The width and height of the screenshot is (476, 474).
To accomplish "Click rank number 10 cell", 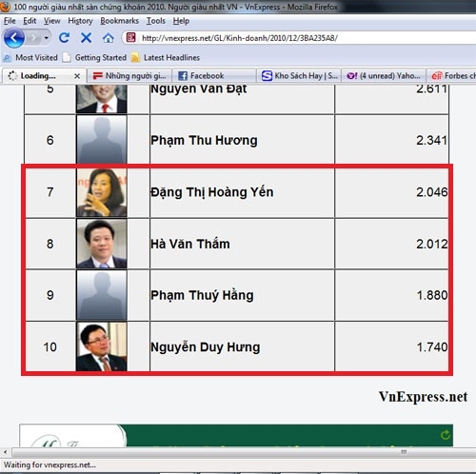I will tap(50, 346).
